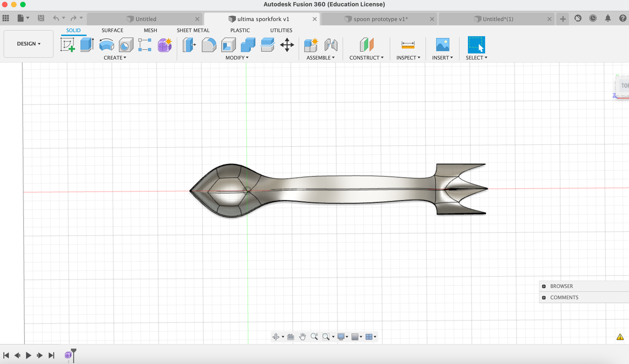The image size is (629, 364).
Task: Expand the COMMENTS panel
Action: click(x=544, y=298)
